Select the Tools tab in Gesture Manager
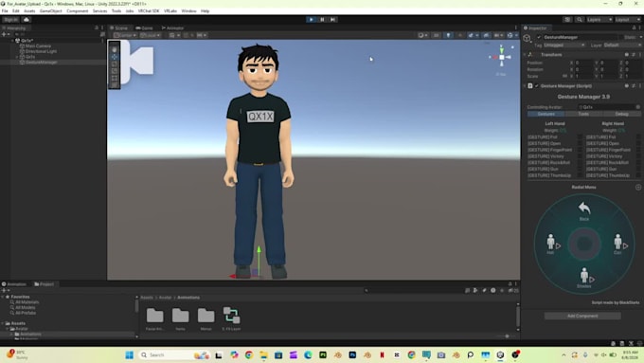The height and width of the screenshot is (363, 644). point(583,114)
